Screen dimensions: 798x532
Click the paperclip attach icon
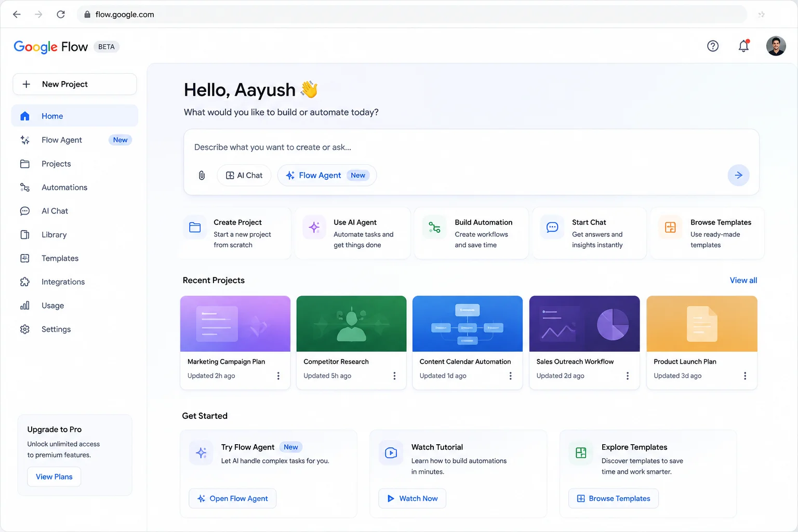[x=202, y=176]
